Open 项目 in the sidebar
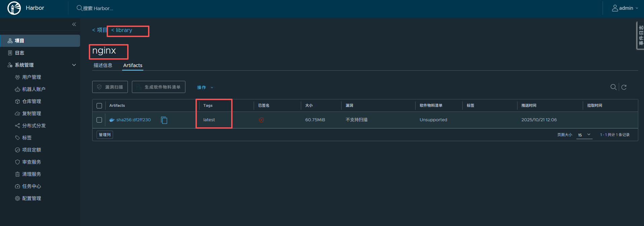The width and height of the screenshot is (644, 226). [x=40, y=41]
